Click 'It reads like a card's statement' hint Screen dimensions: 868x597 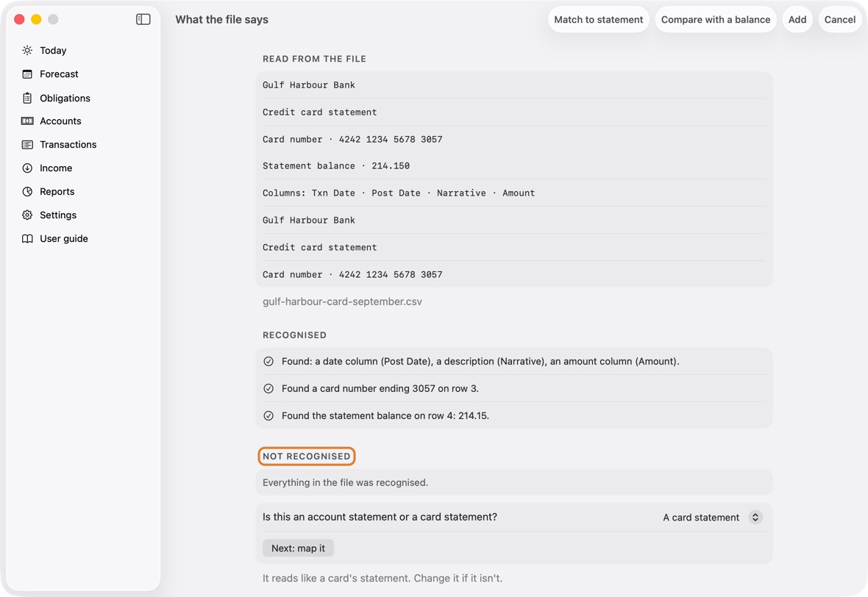(x=383, y=578)
